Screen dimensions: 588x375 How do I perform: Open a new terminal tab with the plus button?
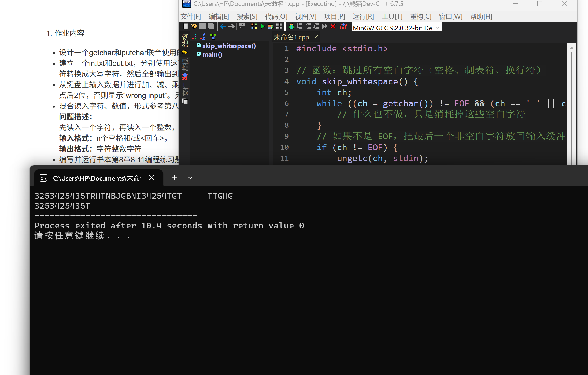pyautogui.click(x=174, y=178)
